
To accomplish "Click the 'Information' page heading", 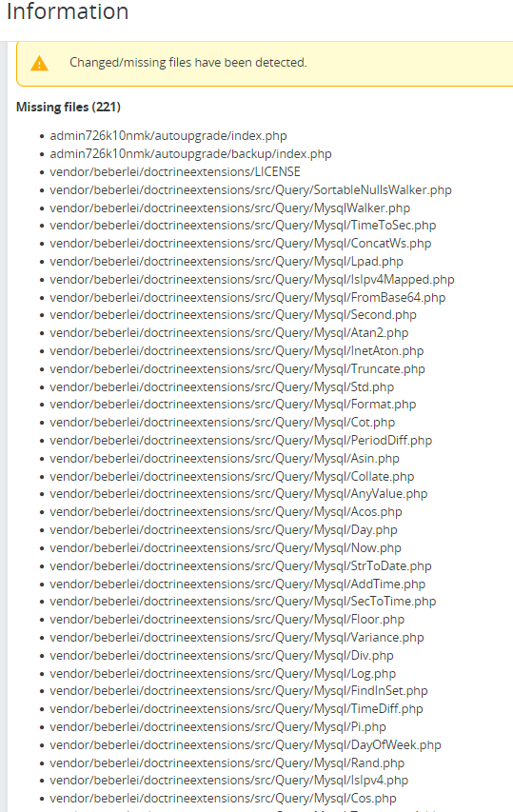I will click(x=68, y=11).
